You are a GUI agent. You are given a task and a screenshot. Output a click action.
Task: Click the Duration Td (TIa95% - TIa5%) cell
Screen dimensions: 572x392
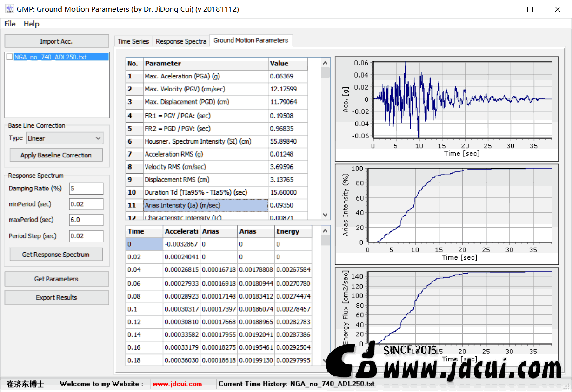[x=206, y=192]
